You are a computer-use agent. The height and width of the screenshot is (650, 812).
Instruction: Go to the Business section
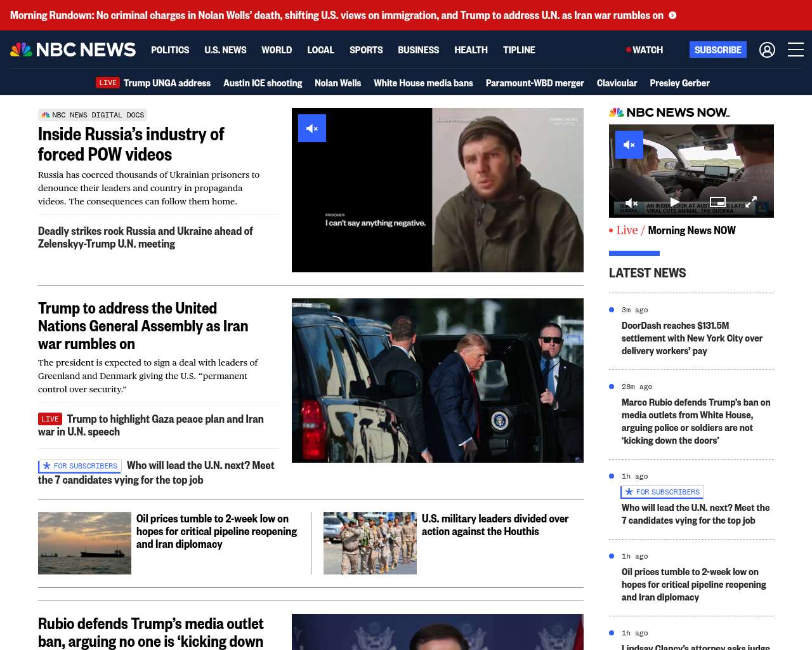click(x=418, y=50)
